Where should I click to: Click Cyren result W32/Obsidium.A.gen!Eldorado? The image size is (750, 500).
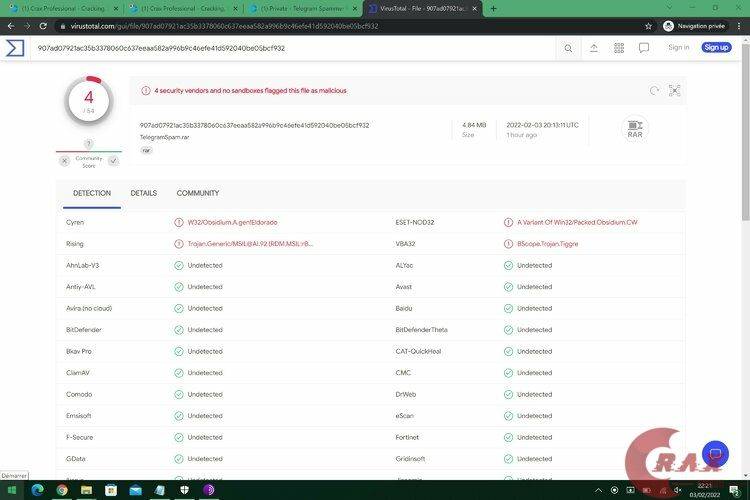pos(232,222)
